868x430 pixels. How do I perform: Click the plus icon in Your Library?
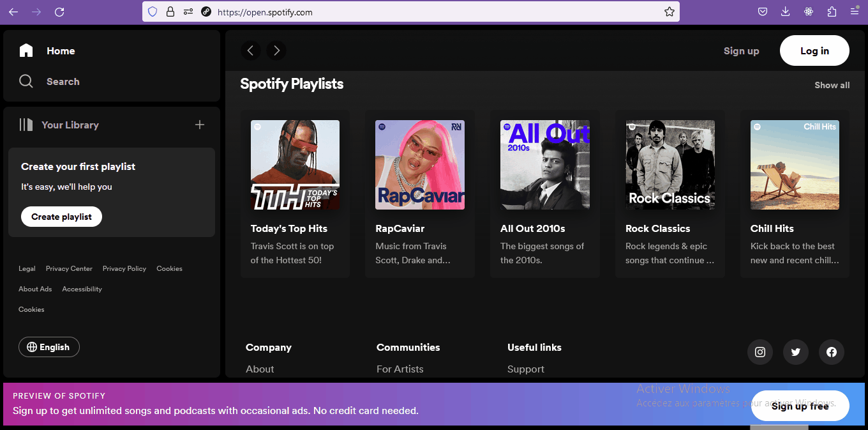[x=200, y=125]
